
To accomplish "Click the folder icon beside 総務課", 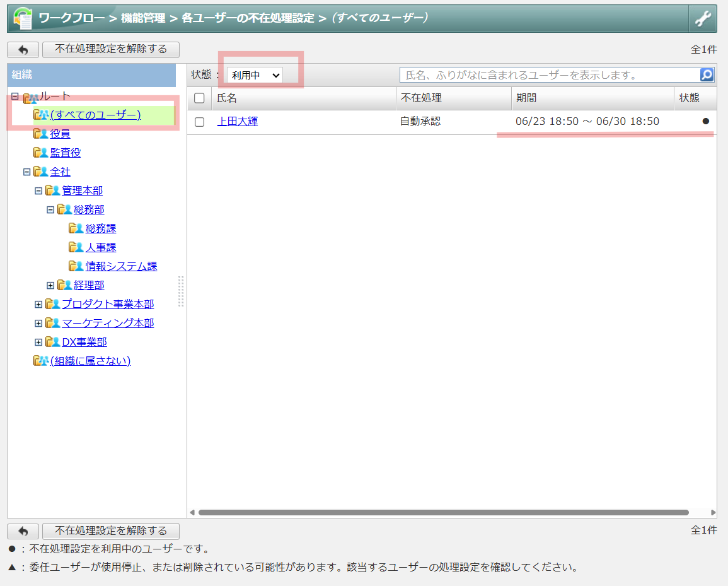I will pos(76,228).
